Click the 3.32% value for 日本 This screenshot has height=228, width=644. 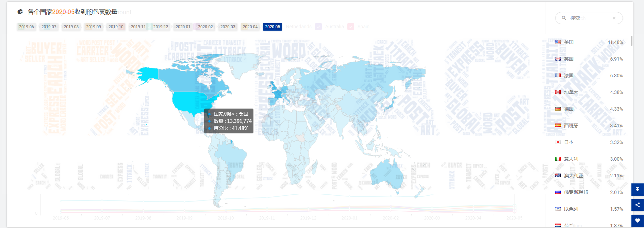click(616, 142)
